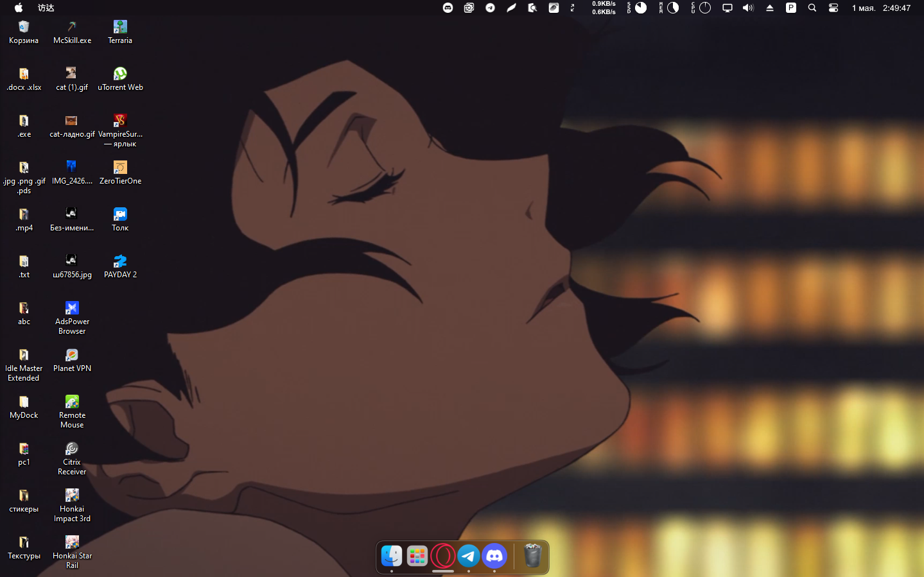Open the Apple logo menu

click(x=19, y=8)
